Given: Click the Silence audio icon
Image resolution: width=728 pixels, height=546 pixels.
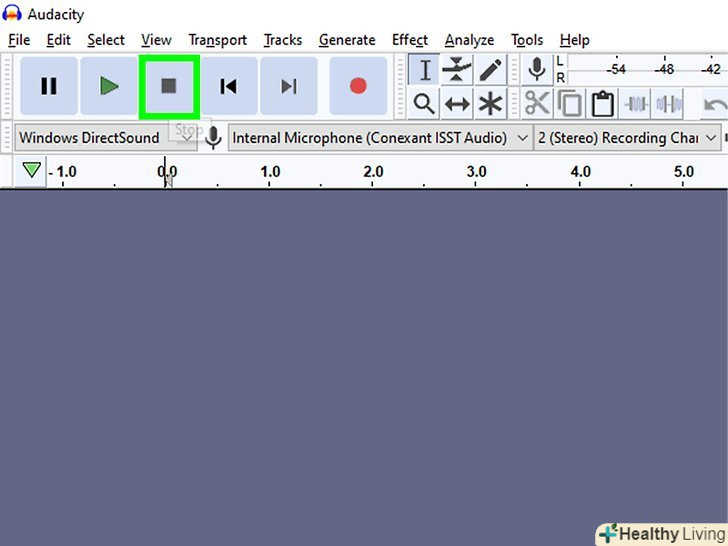Looking at the screenshot, I should [668, 104].
